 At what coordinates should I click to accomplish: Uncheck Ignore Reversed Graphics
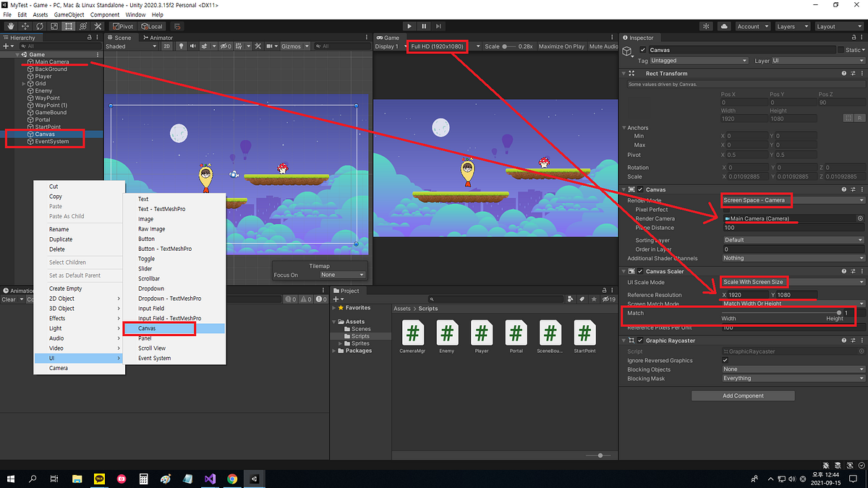pos(726,360)
